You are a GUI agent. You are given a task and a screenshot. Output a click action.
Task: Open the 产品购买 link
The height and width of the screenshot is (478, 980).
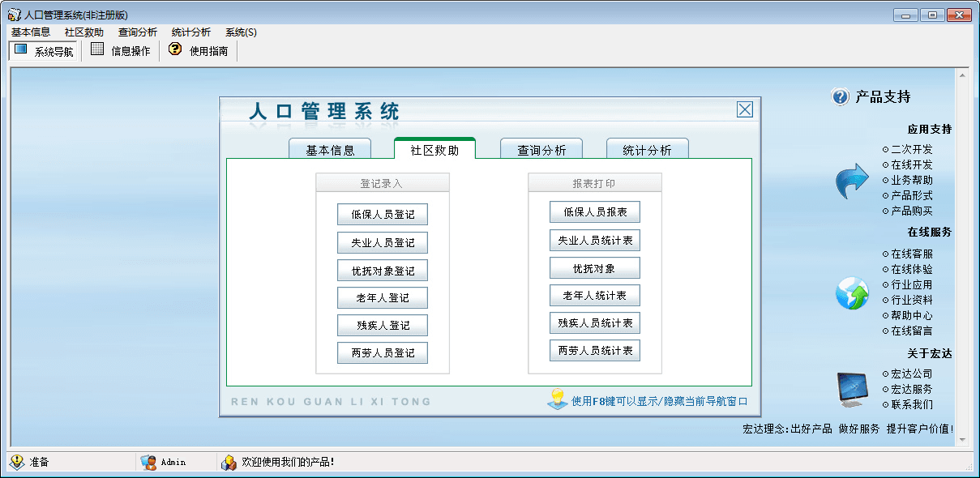click(x=911, y=211)
